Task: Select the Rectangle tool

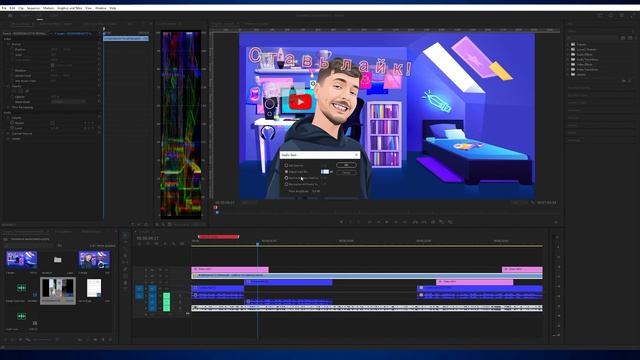Action: tap(125, 276)
